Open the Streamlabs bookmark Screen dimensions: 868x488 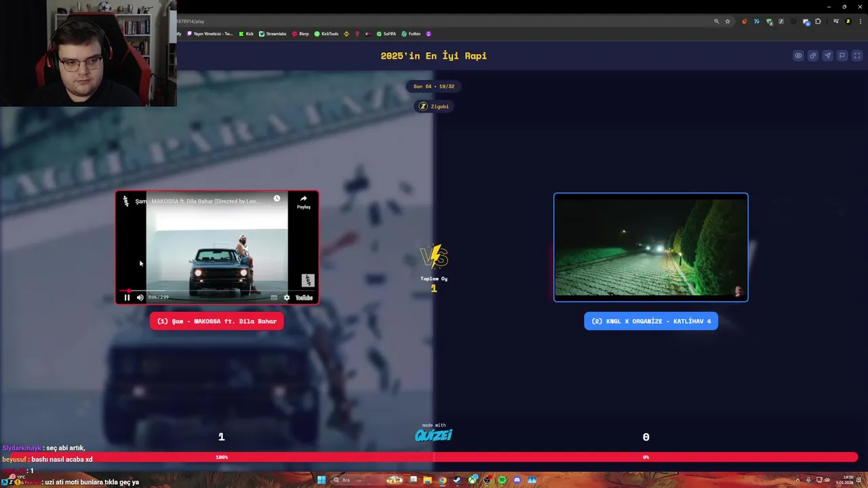pyautogui.click(x=273, y=34)
